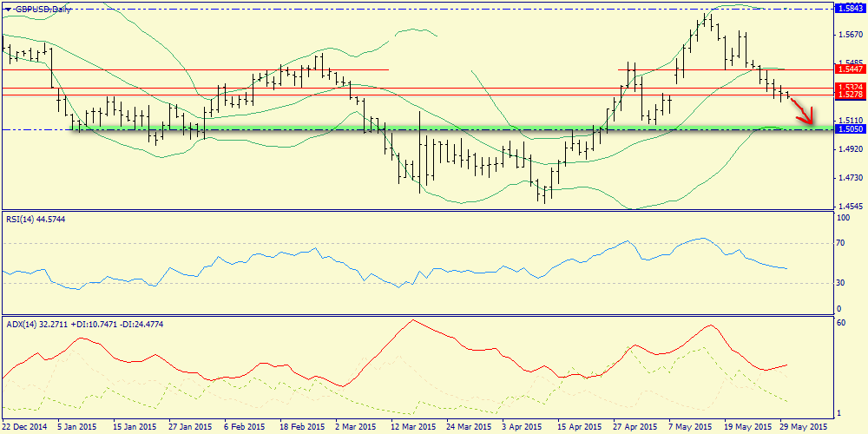The image size is (868, 434).
Task: Open the chart menu triangle beside GBPUSD
Action: point(7,10)
